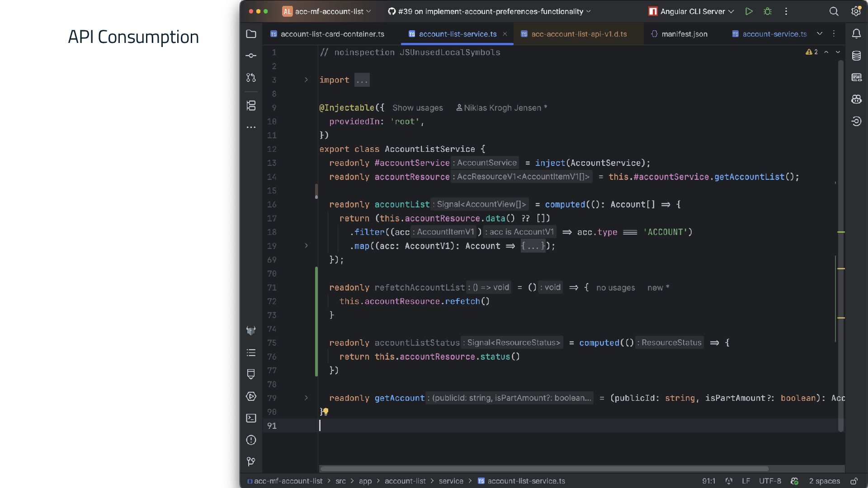Open the Problems tool window icon

tap(251, 440)
